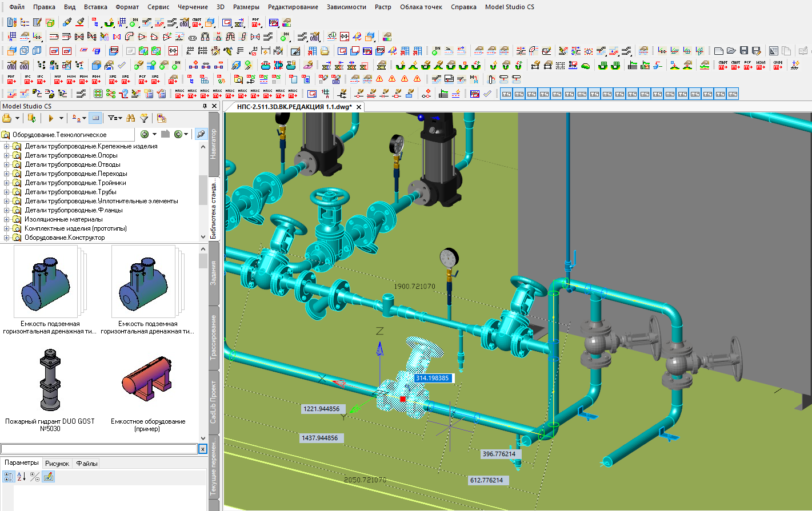Click the search input field below thumbnails
The width and height of the screenshot is (812, 511).
[x=99, y=449]
